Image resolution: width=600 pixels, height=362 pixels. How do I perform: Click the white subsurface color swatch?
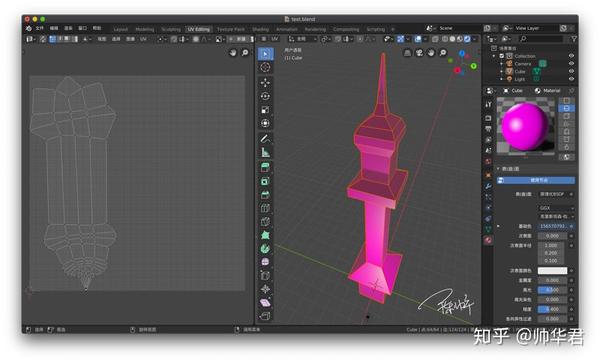click(552, 271)
